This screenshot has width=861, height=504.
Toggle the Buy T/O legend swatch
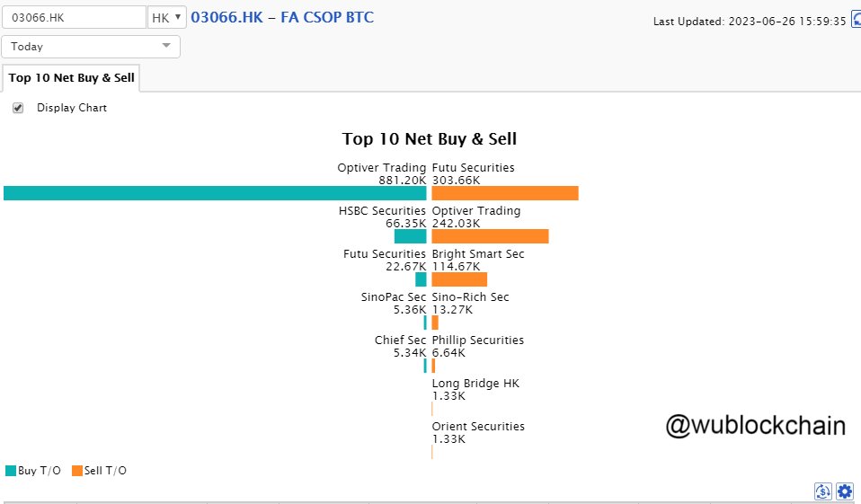tap(11, 471)
